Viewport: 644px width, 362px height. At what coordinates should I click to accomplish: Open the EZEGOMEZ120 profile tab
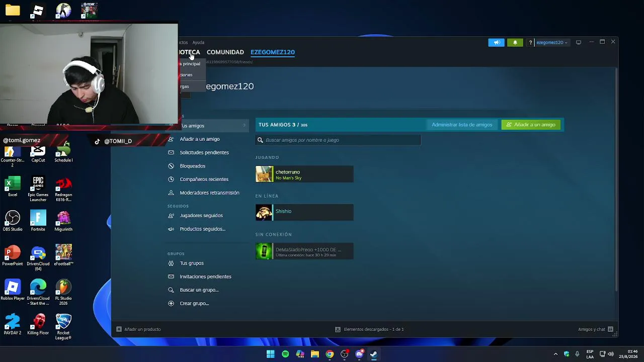273,52
